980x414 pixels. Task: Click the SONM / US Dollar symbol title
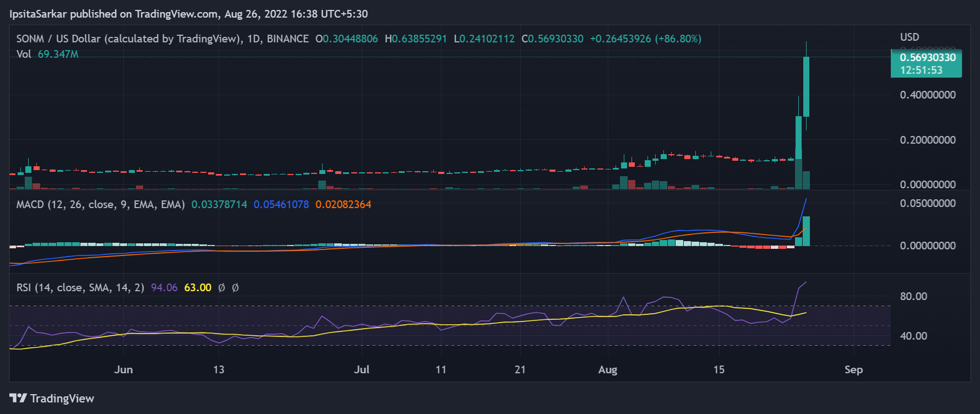(162, 39)
